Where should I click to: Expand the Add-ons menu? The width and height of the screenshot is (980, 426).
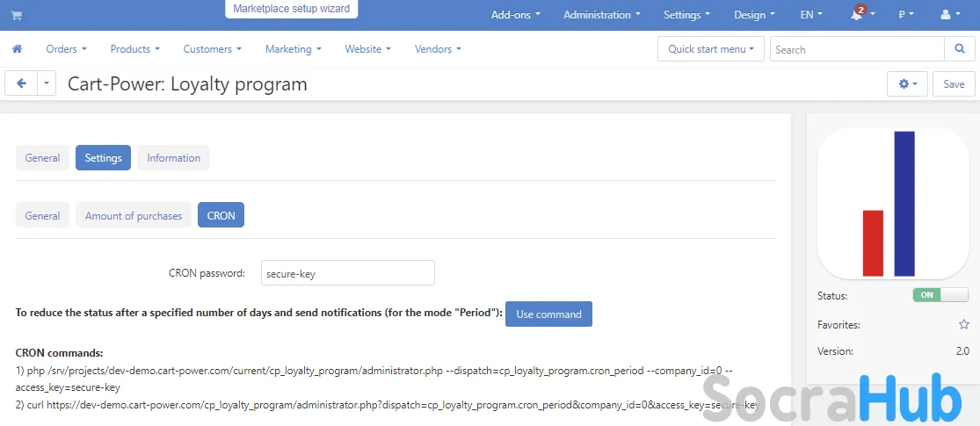pyautogui.click(x=516, y=15)
